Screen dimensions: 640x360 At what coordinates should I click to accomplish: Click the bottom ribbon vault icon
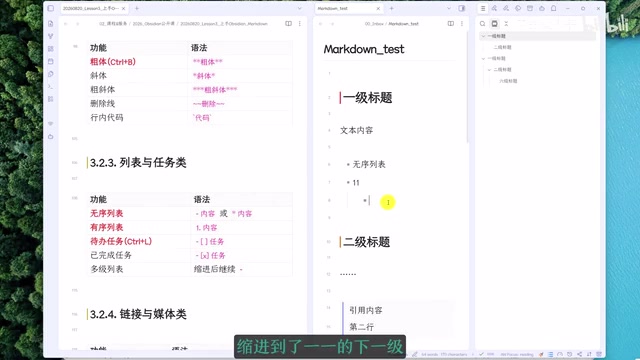51,137
